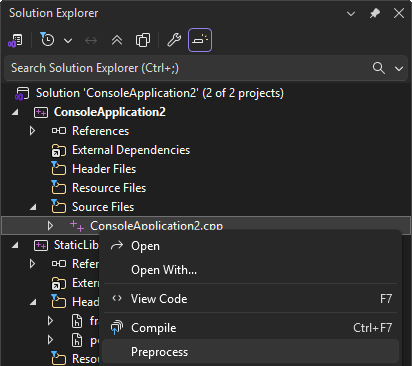Select the Resource Files filter of ConsoleApplication2
The height and width of the screenshot is (366, 412).
[109, 188]
